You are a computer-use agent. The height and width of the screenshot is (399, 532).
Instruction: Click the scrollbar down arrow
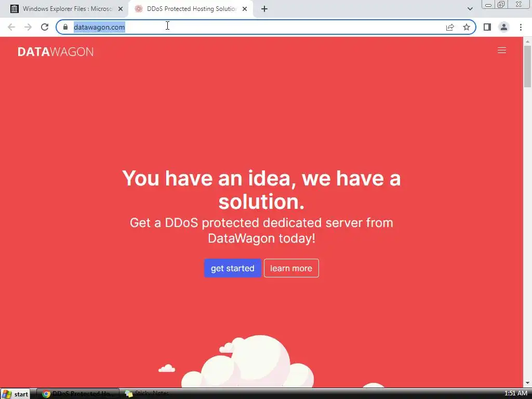[x=527, y=383]
